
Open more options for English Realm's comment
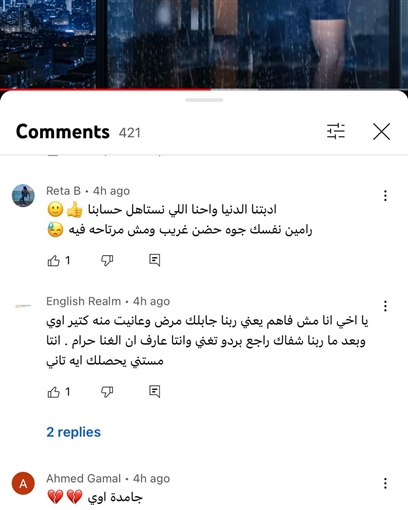click(x=385, y=306)
